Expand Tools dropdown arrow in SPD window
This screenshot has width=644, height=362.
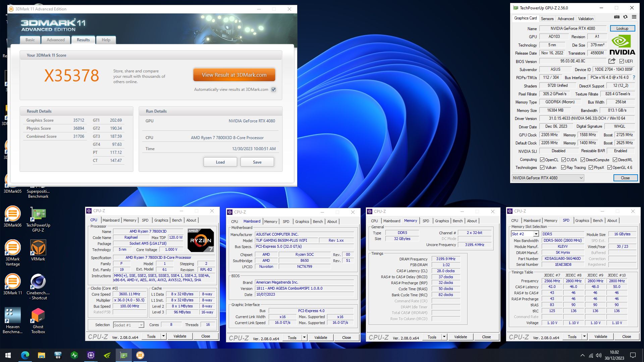(x=584, y=337)
